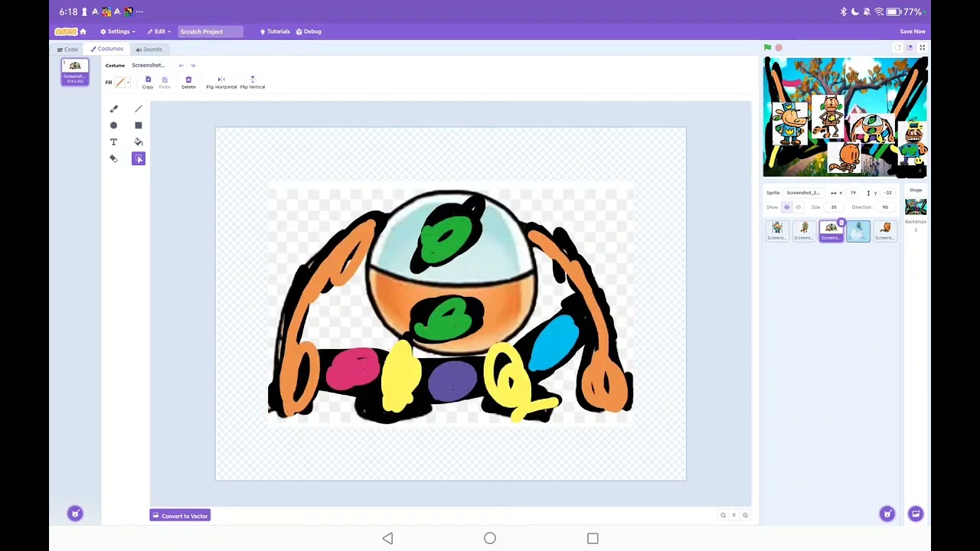The image size is (980, 551).
Task: Click the Copy icon
Action: tap(148, 83)
